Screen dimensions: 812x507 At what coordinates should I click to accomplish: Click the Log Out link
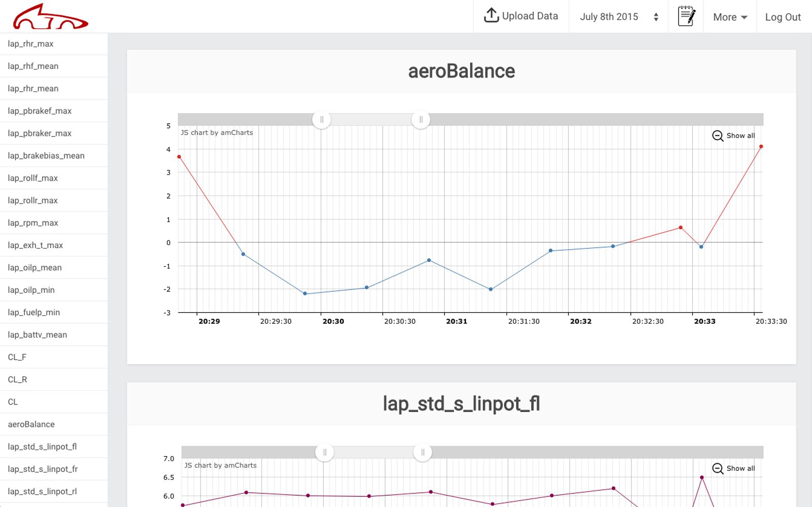[x=783, y=17]
